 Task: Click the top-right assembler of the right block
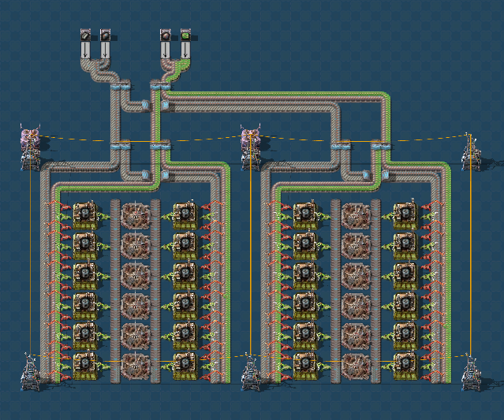coord(405,215)
